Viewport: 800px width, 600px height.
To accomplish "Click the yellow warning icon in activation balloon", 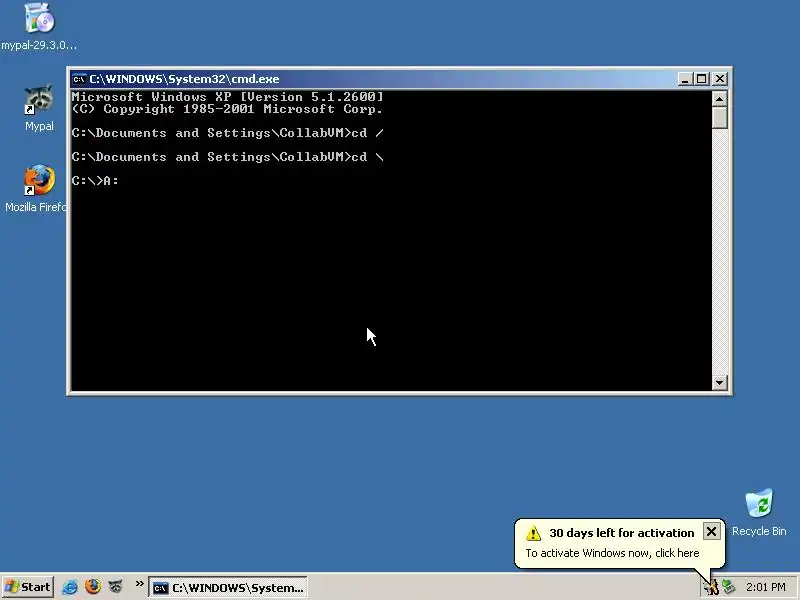I will pyautogui.click(x=534, y=533).
